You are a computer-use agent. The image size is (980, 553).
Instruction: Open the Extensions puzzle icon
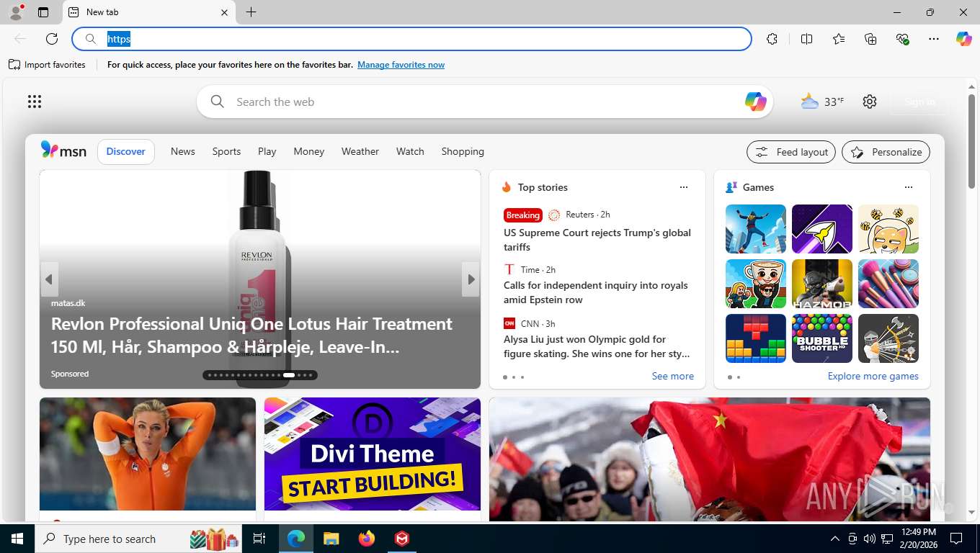772,39
